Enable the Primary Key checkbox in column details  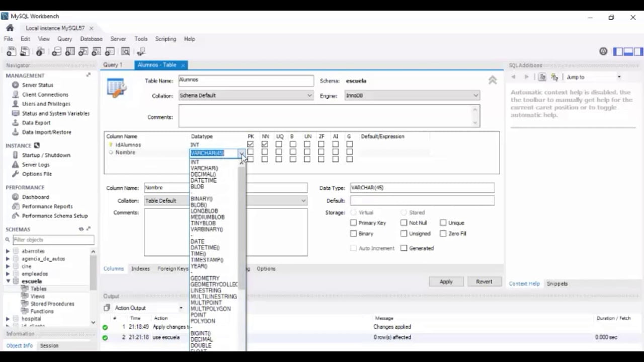pos(353,223)
